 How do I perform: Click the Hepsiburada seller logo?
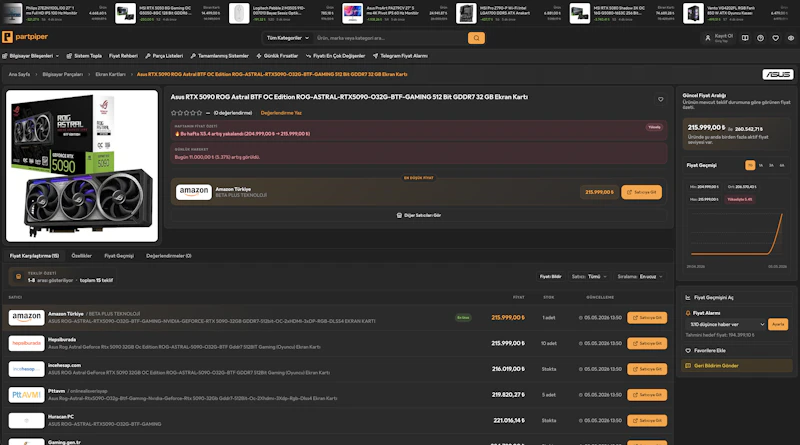point(27,343)
